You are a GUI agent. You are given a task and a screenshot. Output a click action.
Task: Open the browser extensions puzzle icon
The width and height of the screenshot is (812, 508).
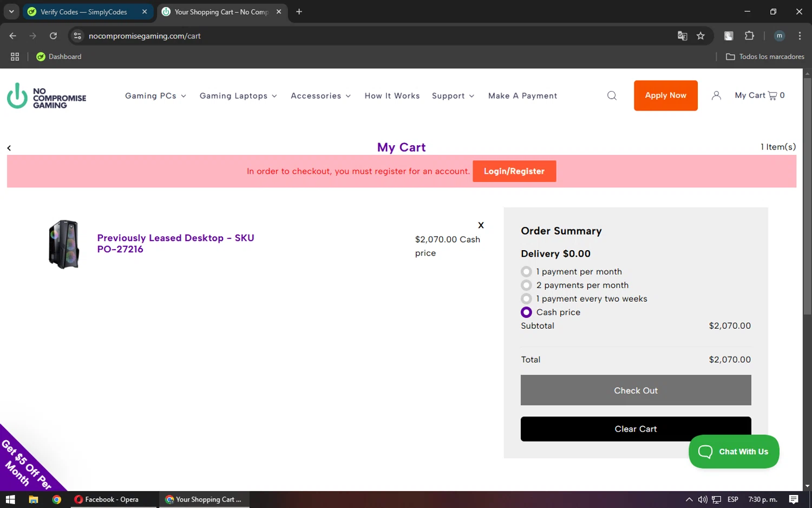point(749,36)
